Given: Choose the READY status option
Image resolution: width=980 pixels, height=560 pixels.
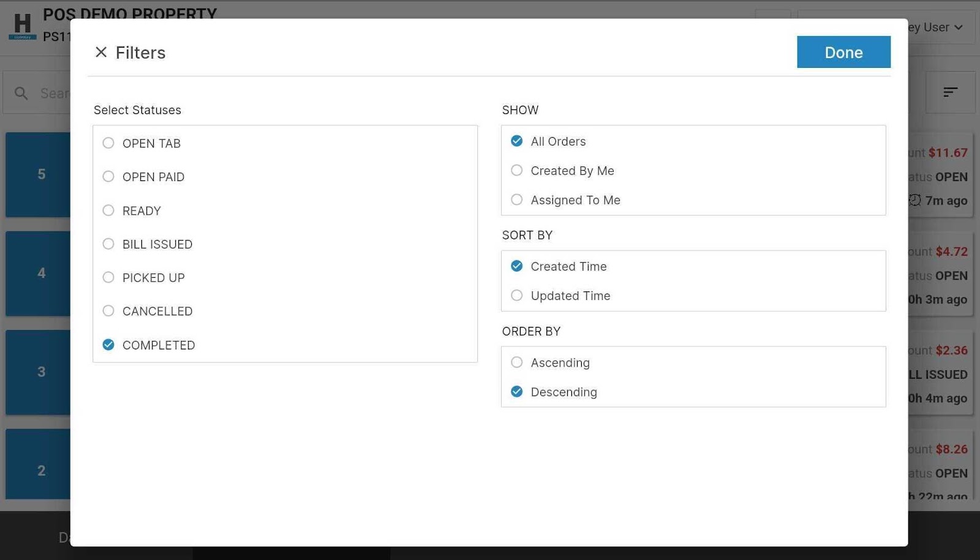Looking at the screenshot, I should click(108, 211).
